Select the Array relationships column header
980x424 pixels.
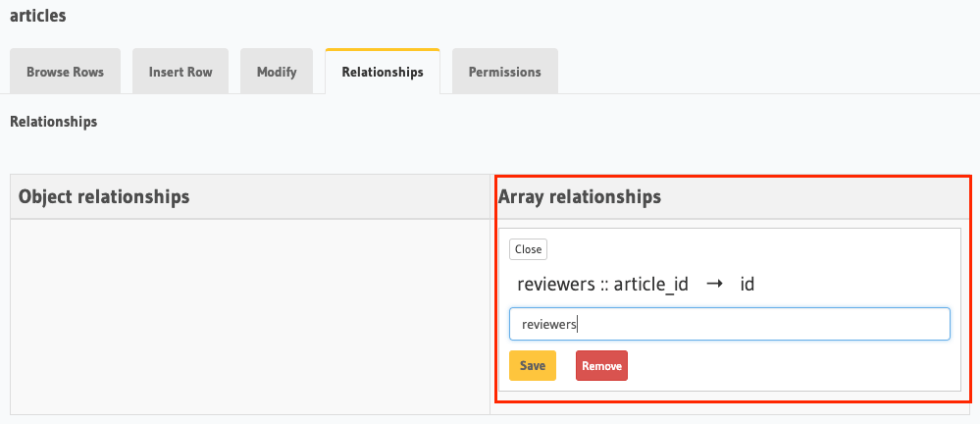click(x=580, y=197)
